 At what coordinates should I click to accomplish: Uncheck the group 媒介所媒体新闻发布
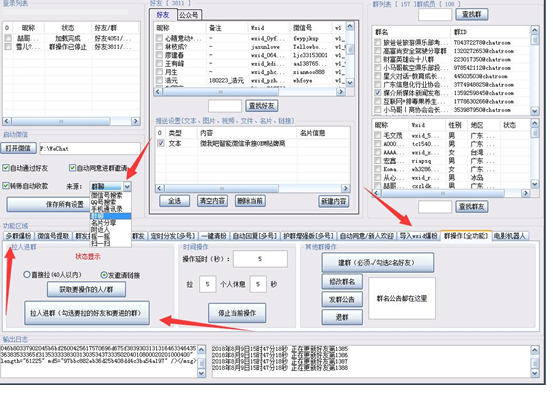tap(378, 93)
